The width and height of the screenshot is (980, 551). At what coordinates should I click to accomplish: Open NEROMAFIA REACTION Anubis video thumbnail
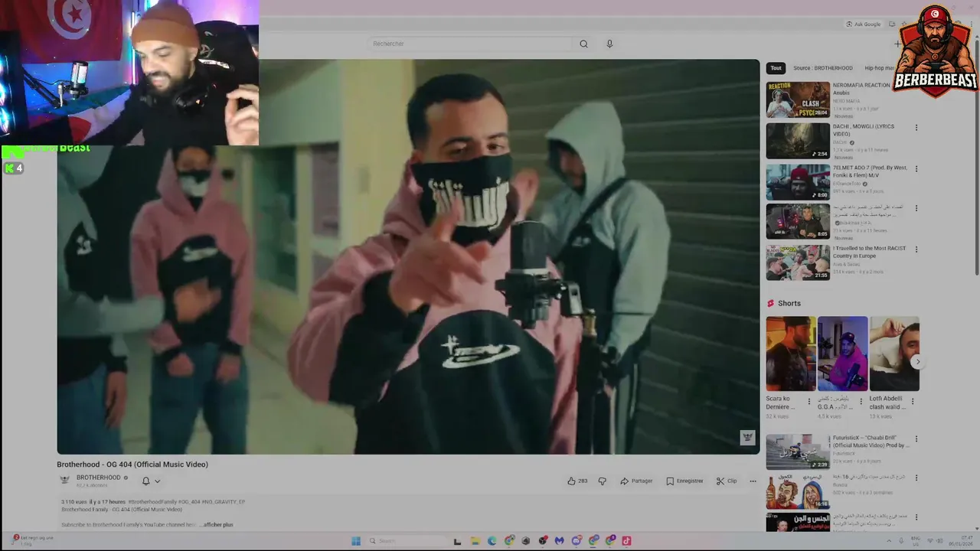(x=798, y=99)
